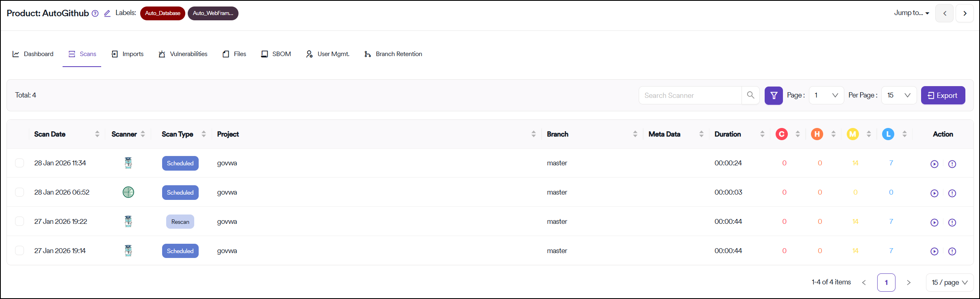980x299 pixels.
Task: Click the search magnifier icon
Action: point(750,95)
